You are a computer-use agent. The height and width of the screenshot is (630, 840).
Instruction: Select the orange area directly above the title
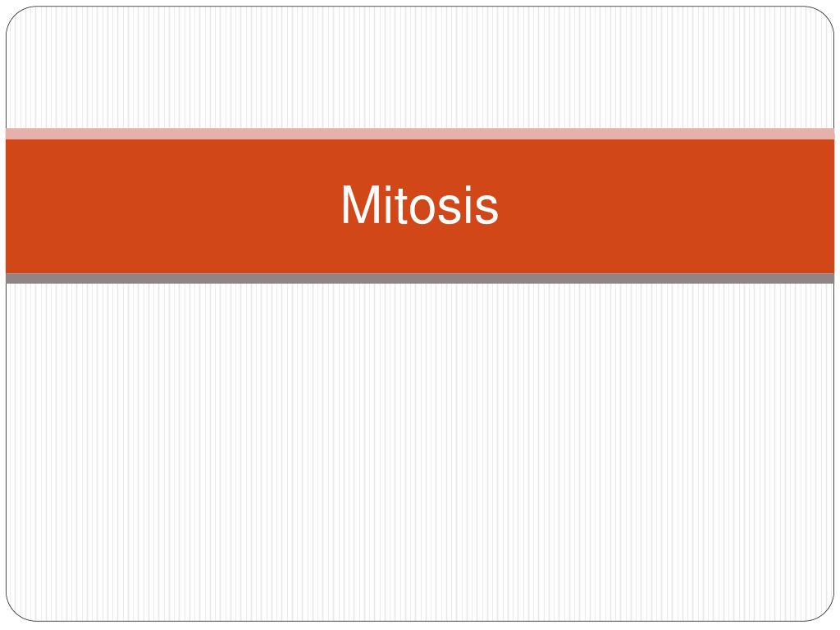(x=420, y=162)
